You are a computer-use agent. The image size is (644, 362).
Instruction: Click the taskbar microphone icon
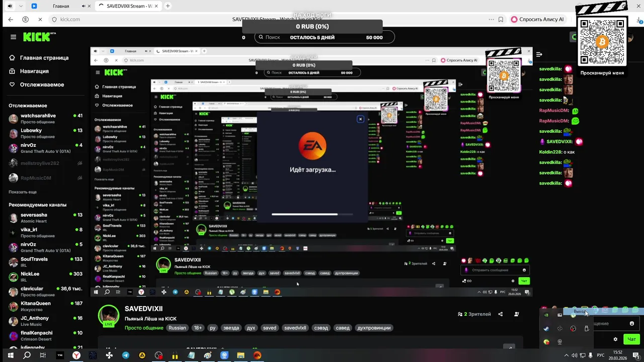(590, 355)
